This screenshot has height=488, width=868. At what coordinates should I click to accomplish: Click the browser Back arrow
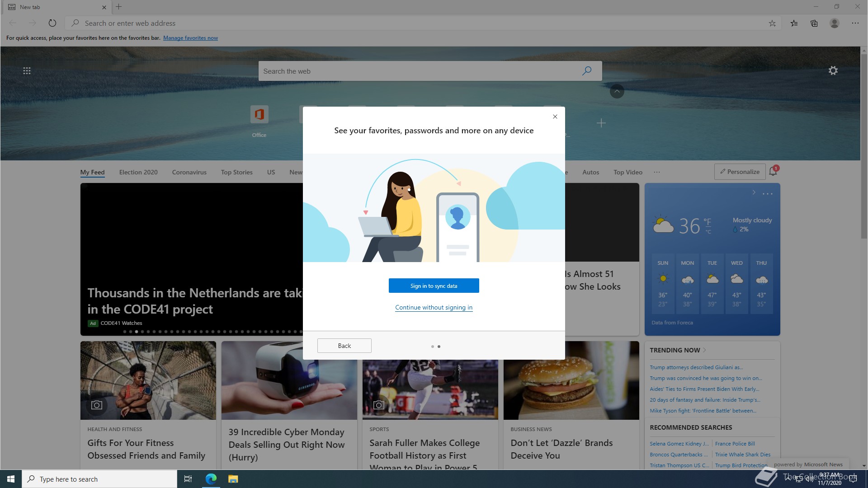13,23
